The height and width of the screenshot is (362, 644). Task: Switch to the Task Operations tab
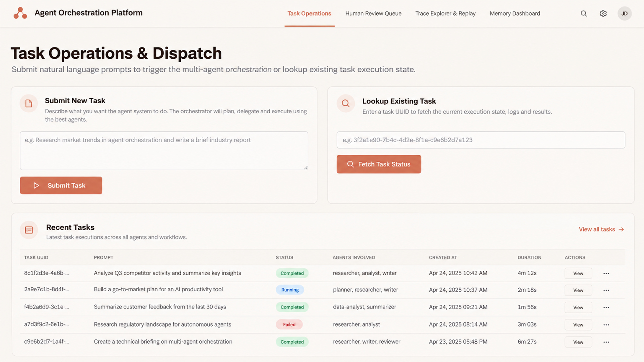pos(309,14)
